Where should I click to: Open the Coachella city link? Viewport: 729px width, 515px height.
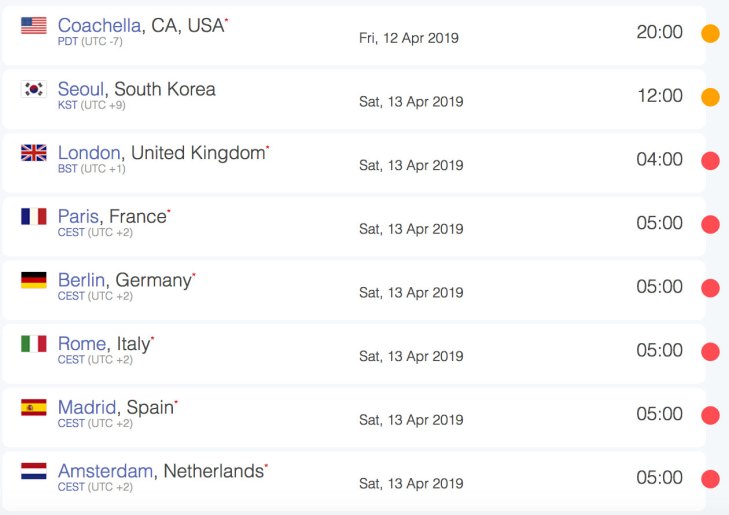pyautogui.click(x=99, y=26)
